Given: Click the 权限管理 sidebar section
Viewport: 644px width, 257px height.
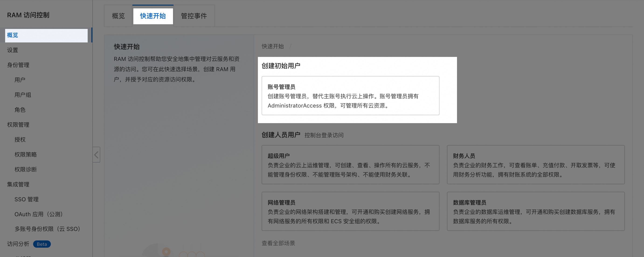Looking at the screenshot, I should click(x=18, y=125).
